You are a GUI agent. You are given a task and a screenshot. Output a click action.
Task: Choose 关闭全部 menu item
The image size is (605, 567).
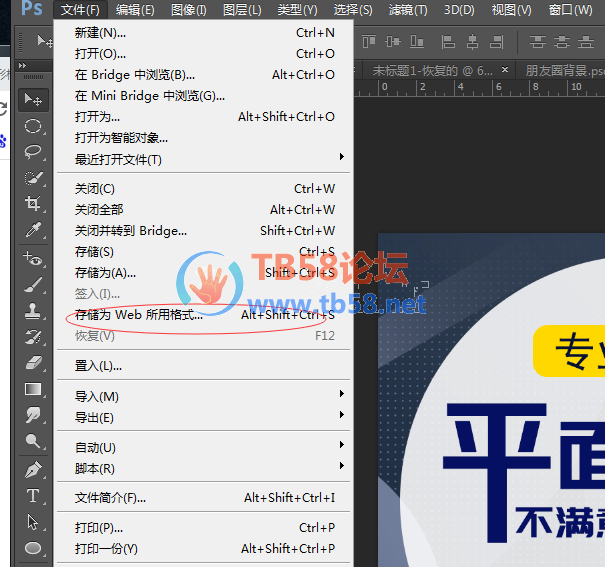click(x=203, y=209)
